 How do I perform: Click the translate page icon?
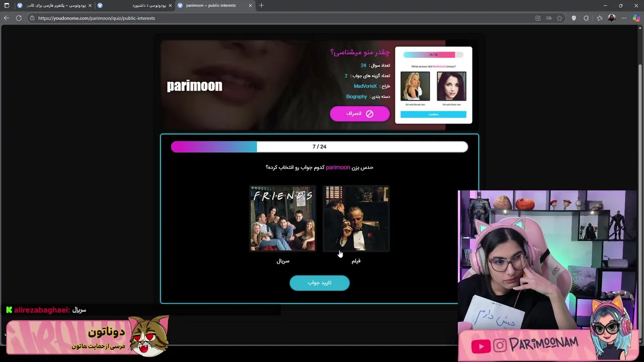point(549,18)
